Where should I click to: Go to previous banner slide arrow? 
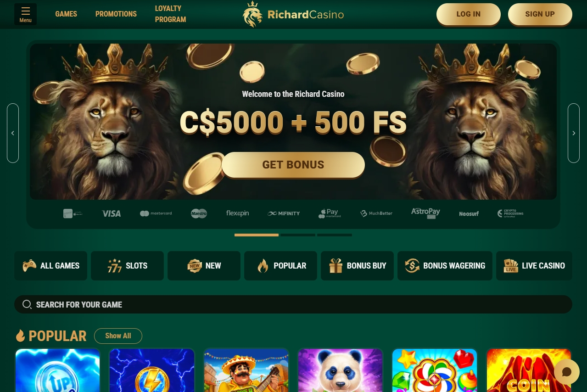click(13, 133)
